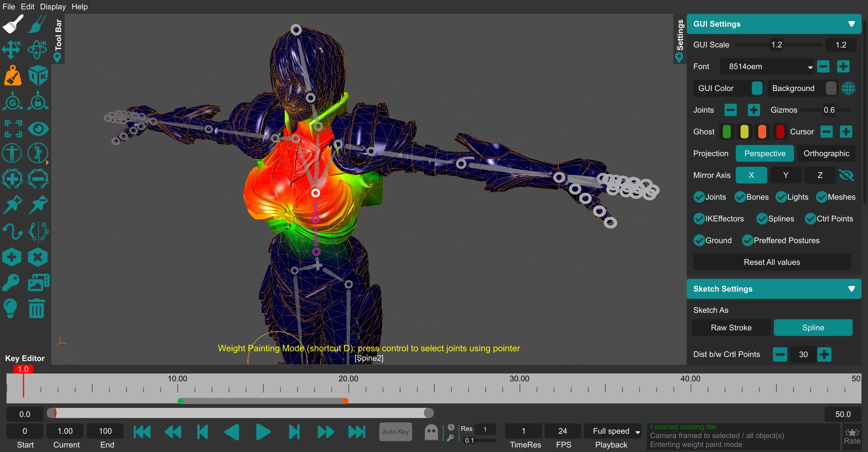Uncheck the Lights display checkbox
Viewport: 868px width, 452px height.
(781, 197)
